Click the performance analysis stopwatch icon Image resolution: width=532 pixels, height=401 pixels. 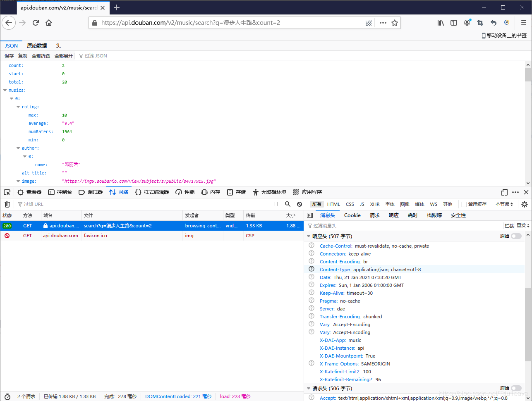(7, 396)
